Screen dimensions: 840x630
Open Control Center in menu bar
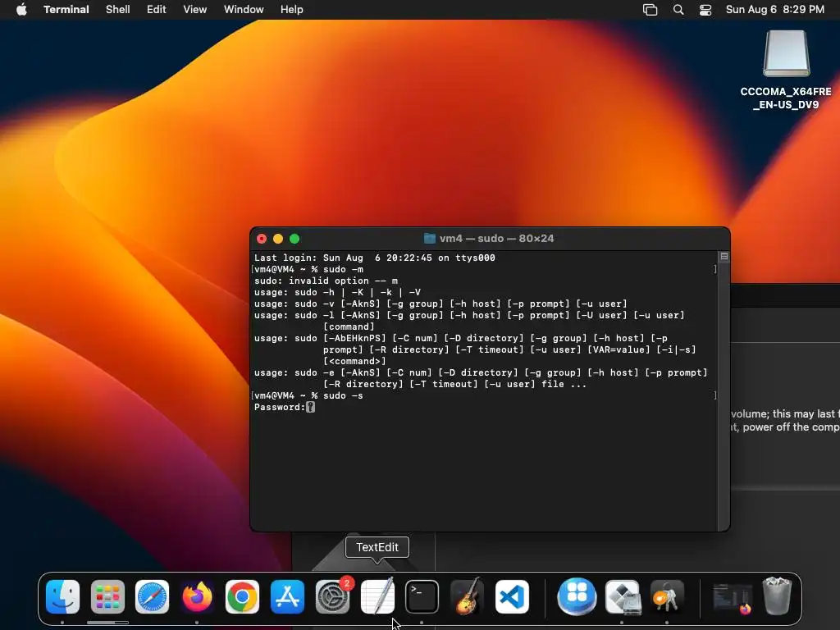point(705,10)
